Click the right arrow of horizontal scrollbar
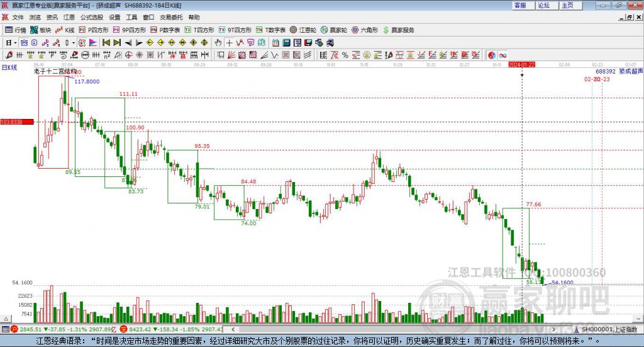Screen dimensions: 644x347 coord(553,329)
